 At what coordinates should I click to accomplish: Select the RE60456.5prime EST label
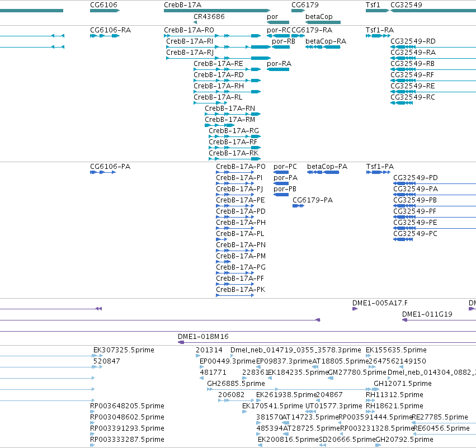(442, 428)
